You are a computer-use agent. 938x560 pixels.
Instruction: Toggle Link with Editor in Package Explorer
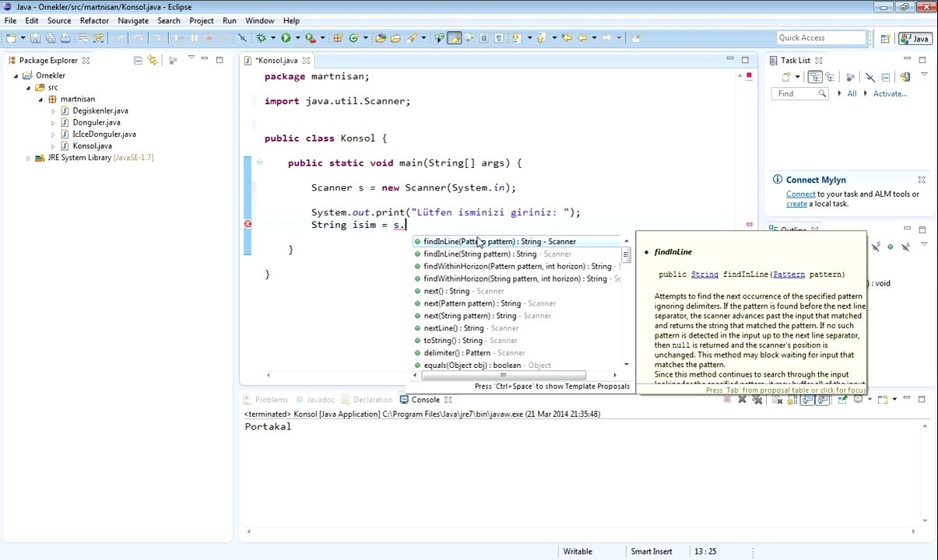click(153, 60)
